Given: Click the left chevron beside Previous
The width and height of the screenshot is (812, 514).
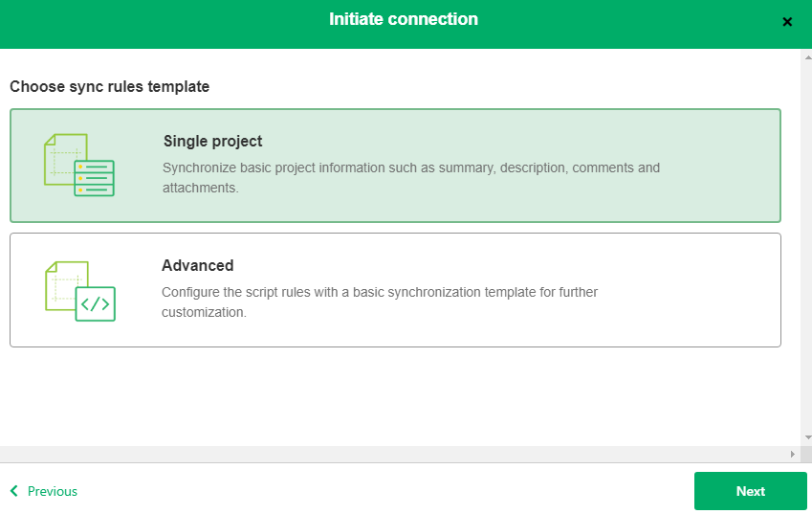Looking at the screenshot, I should [x=14, y=491].
